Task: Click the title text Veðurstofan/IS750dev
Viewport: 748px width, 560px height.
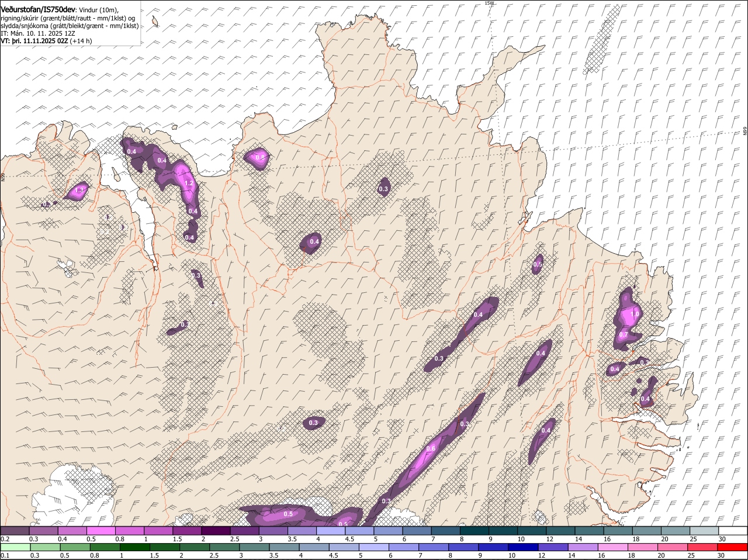Action: (38, 9)
